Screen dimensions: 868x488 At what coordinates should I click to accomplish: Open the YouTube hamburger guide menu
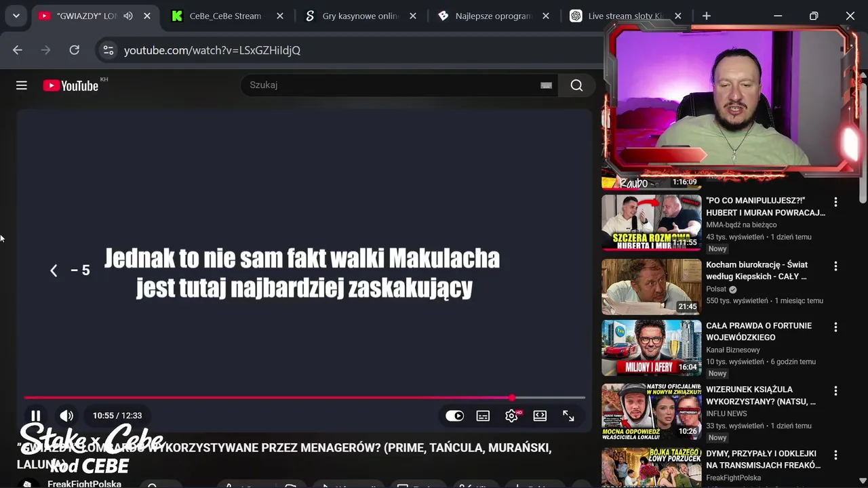(22, 85)
